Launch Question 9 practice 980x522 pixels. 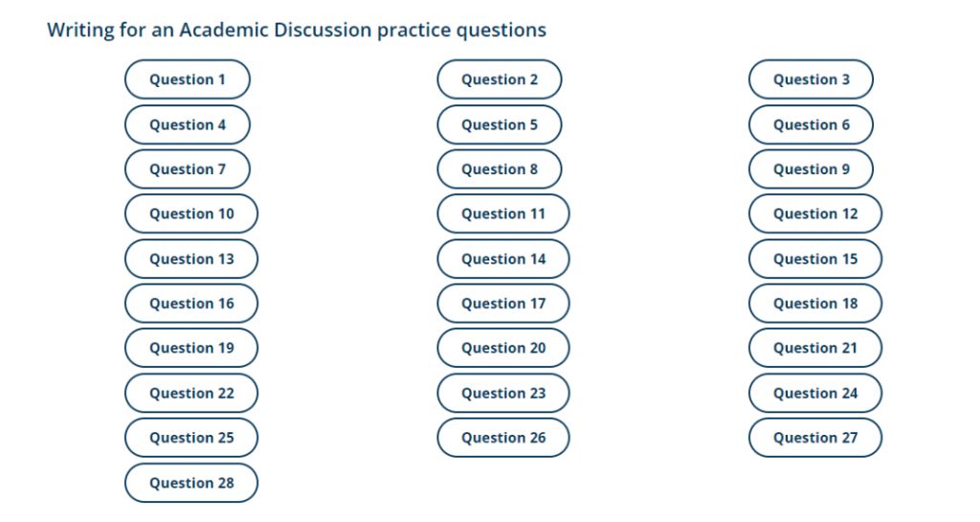(x=811, y=170)
